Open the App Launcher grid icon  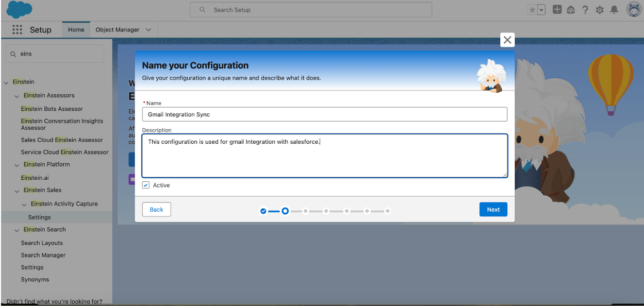point(17,30)
